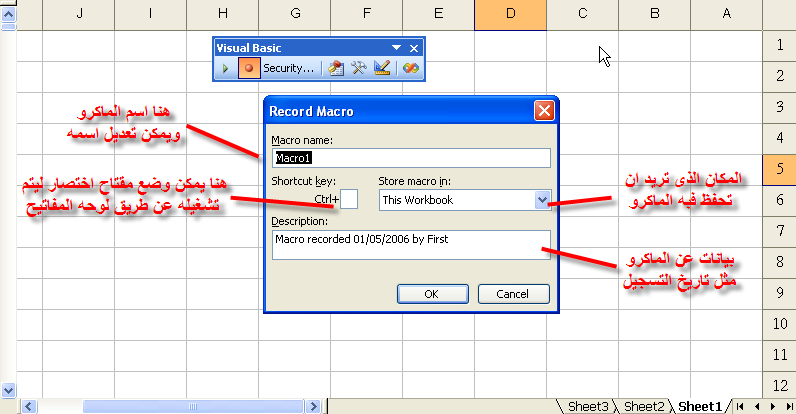This screenshot has height=414, width=796.
Task: Click the Description text box
Action: coord(411,245)
